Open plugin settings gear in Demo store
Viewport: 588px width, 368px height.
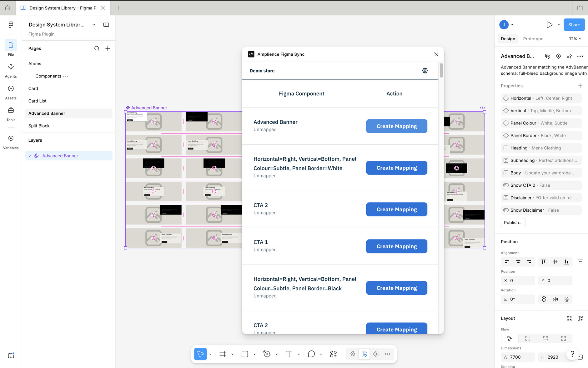425,71
